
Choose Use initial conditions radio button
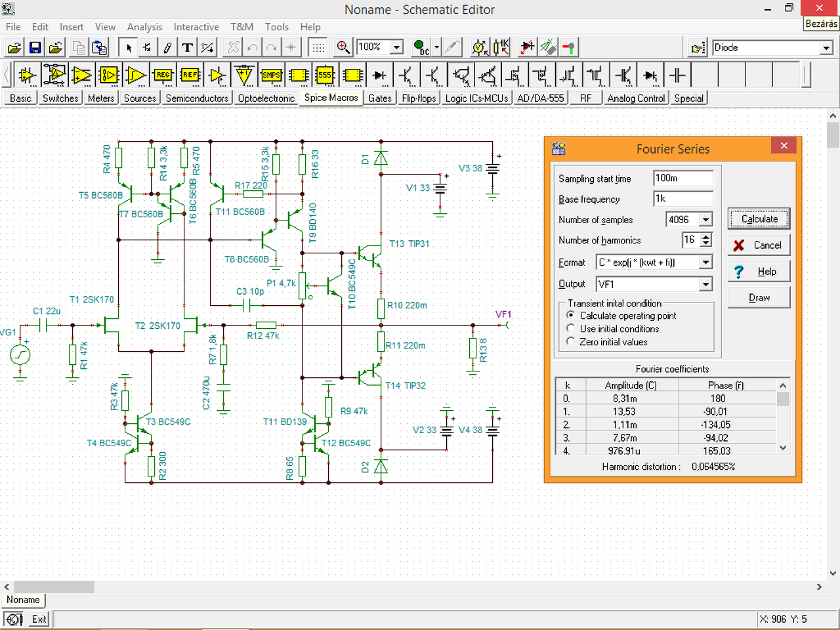[x=571, y=329]
